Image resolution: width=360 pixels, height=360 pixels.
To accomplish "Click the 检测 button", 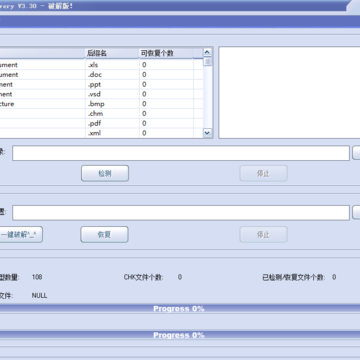I will click(x=105, y=173).
